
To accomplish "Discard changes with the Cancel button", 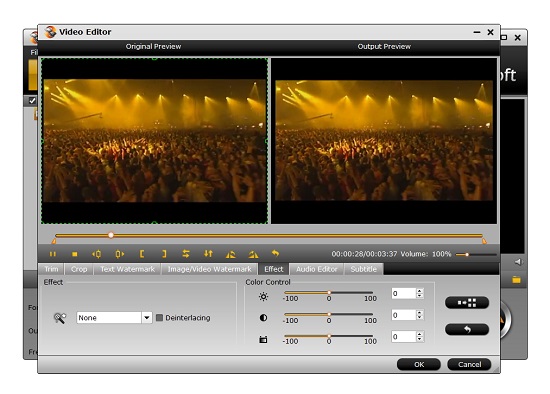I will click(x=469, y=364).
